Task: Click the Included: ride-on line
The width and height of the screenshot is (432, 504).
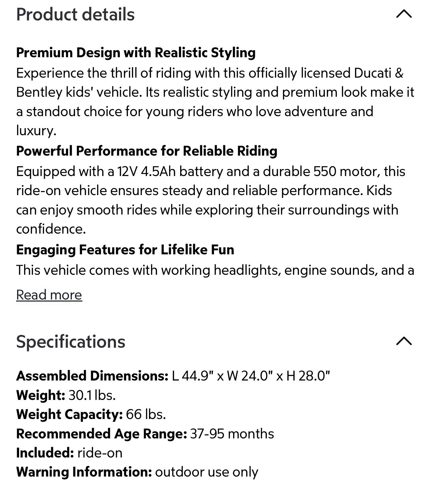Action: [69, 453]
